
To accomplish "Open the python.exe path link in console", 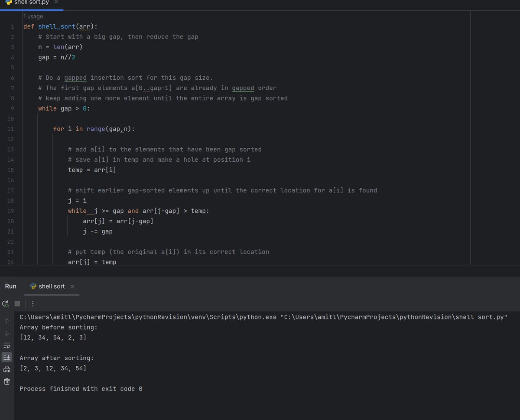I will tap(148, 317).
